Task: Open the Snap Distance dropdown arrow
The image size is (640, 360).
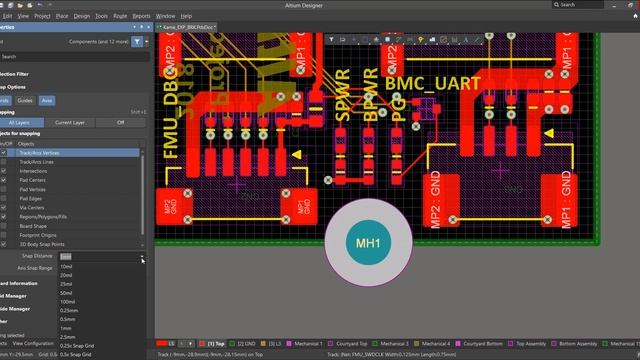Action: pos(142,257)
